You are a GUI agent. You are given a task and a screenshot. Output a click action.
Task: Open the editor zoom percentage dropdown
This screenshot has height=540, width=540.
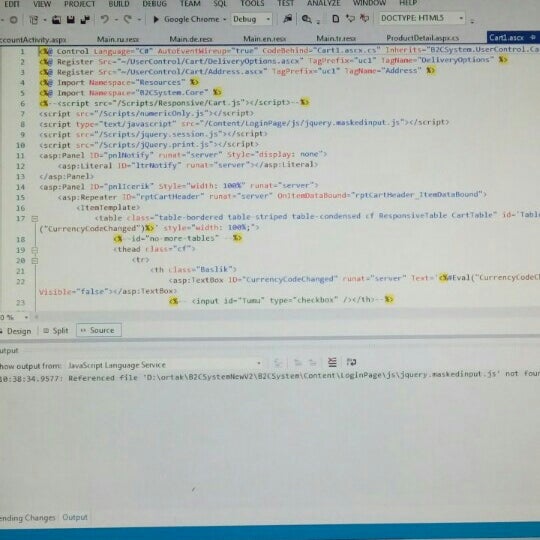tap(26, 317)
